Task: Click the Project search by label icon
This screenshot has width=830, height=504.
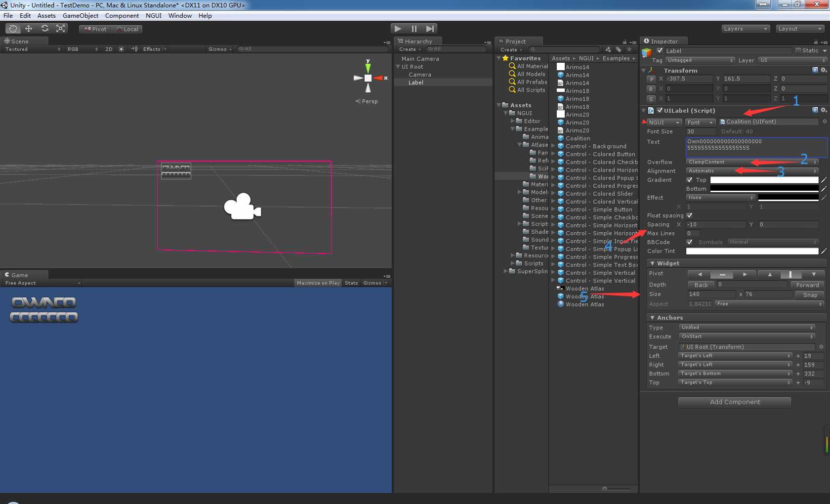Action: [619, 49]
